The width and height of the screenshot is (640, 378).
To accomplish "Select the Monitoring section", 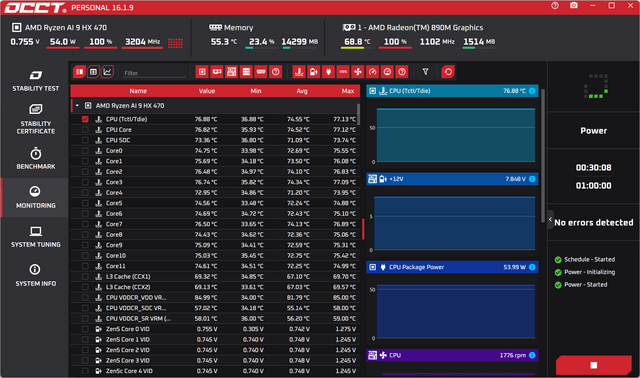I will [36, 198].
